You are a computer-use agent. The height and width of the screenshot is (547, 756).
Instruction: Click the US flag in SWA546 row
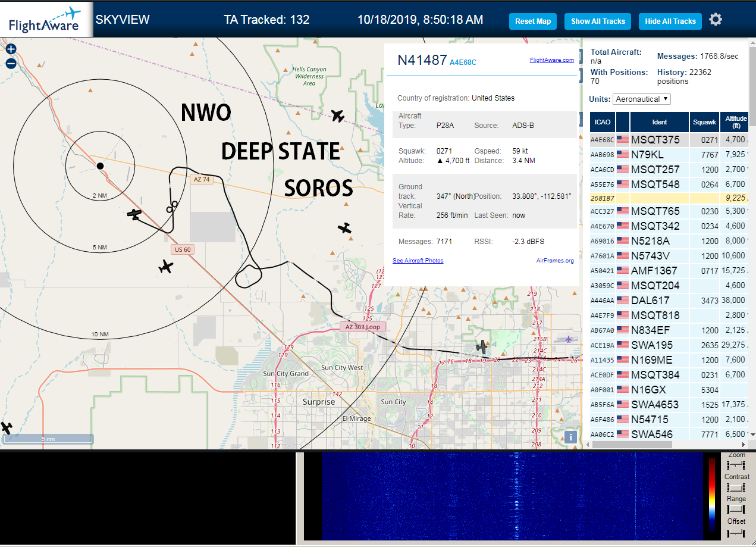coord(623,435)
